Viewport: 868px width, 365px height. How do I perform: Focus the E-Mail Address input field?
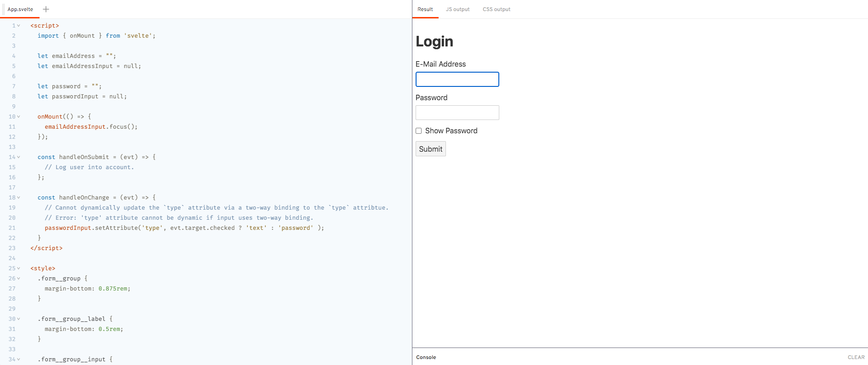[x=457, y=79]
